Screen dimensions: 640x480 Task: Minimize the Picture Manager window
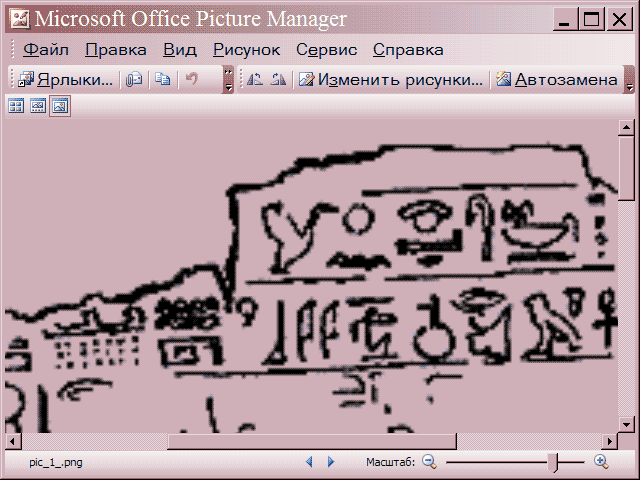[564, 19]
